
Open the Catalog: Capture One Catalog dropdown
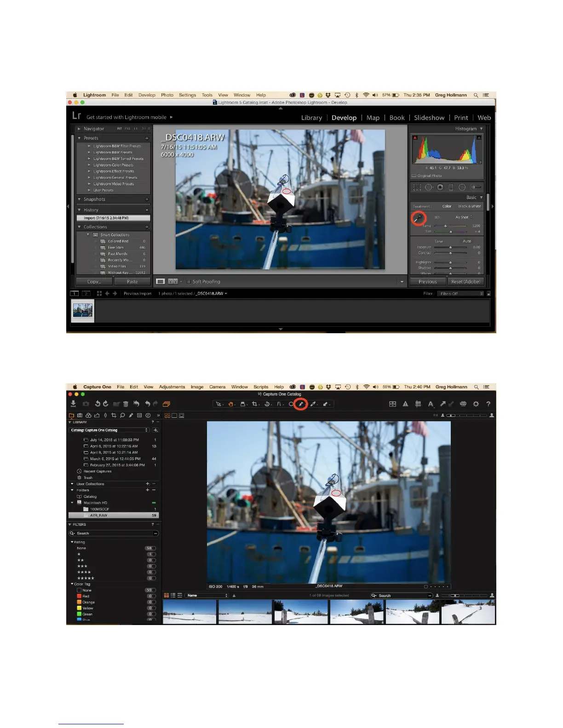click(x=109, y=430)
